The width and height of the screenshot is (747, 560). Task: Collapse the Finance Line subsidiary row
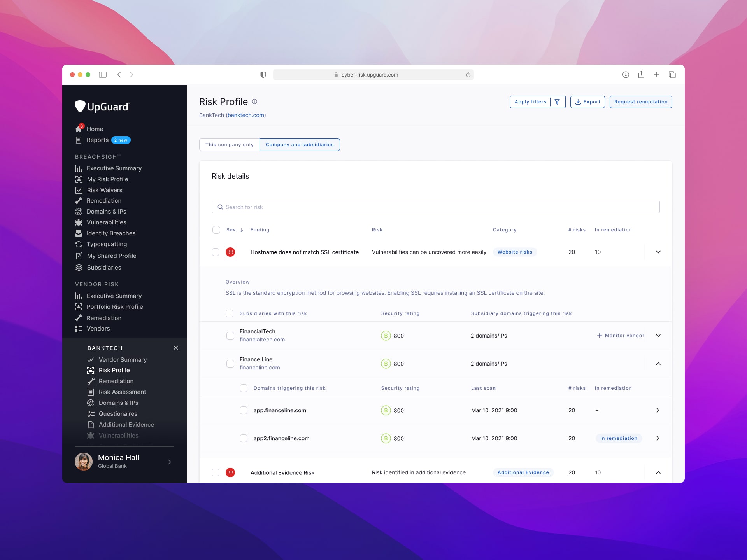(658, 364)
